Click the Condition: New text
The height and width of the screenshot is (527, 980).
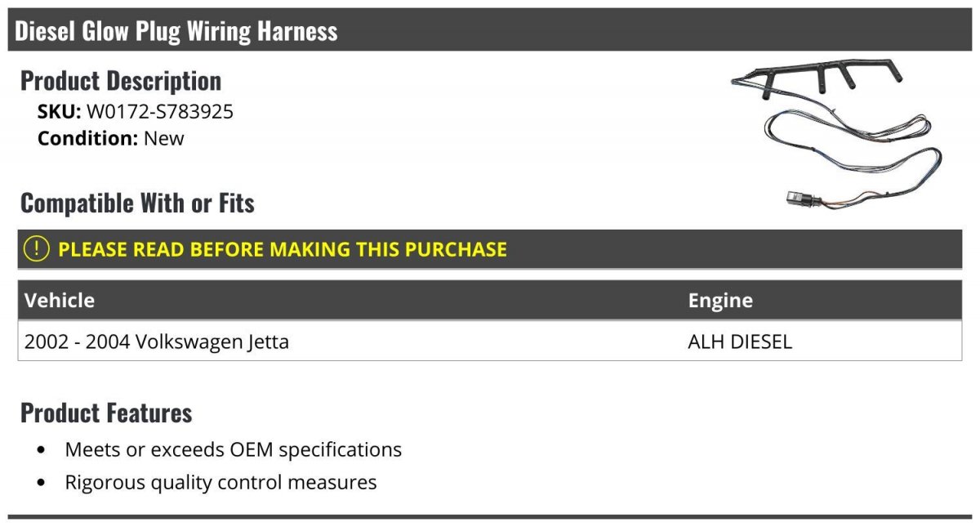(x=111, y=138)
